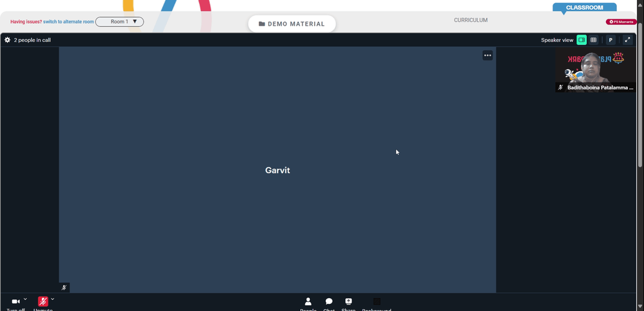Viewport: 644px width, 311px height.
Task: Expand camera options chevron
Action: click(x=25, y=299)
